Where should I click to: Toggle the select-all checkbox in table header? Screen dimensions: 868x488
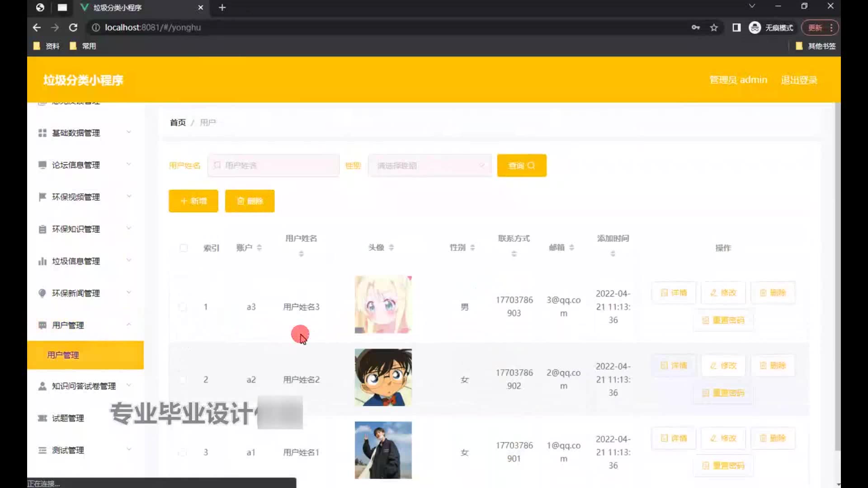point(184,248)
